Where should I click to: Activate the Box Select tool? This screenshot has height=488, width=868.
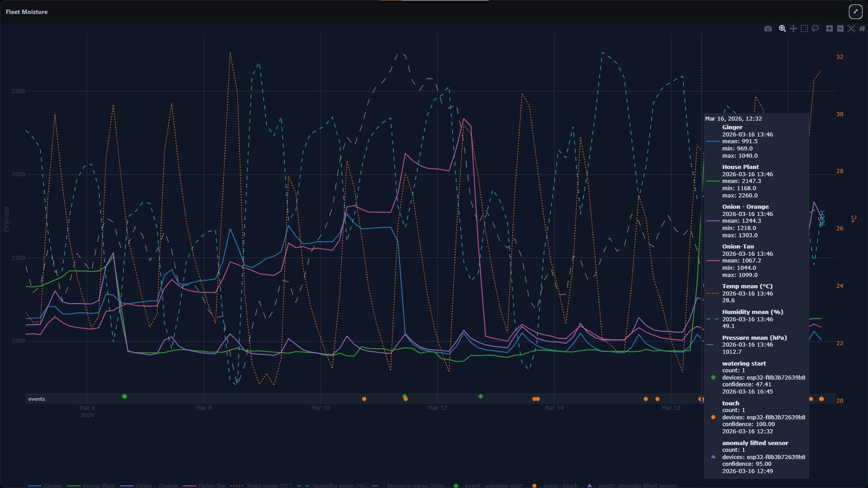[805, 28]
